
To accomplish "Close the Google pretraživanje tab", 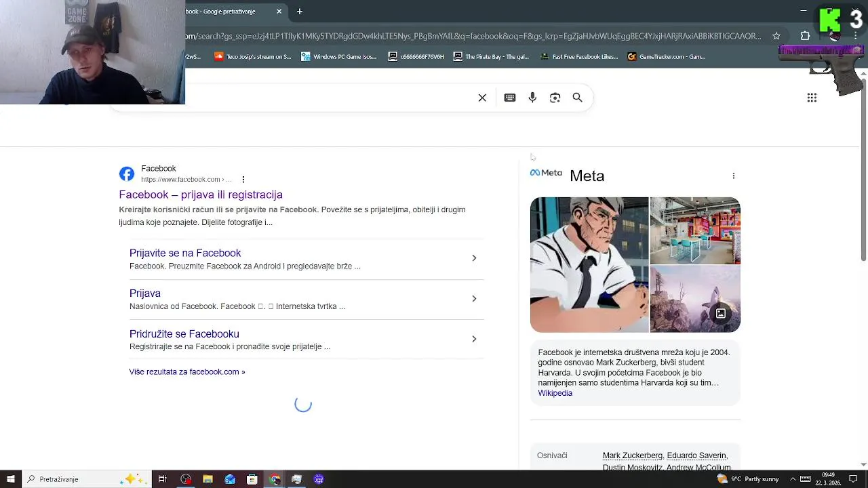I will [279, 12].
